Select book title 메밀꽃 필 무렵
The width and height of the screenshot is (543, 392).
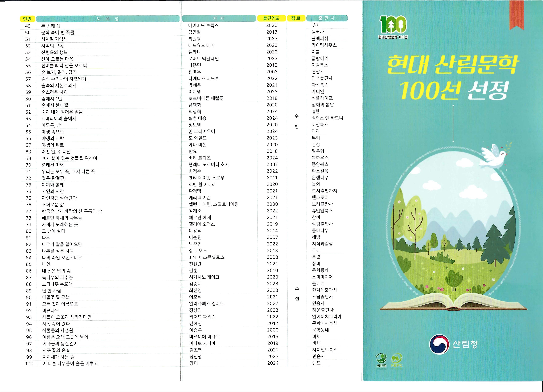pyautogui.click(x=56, y=297)
